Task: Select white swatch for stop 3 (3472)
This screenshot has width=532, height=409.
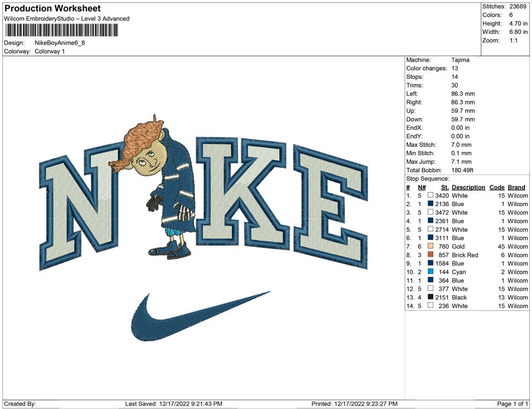Action: [430, 213]
